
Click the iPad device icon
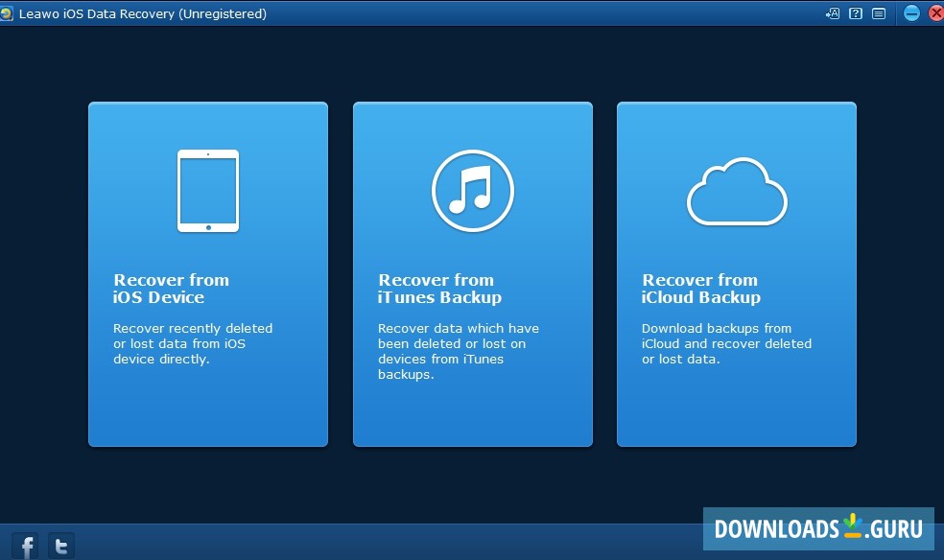tap(208, 191)
